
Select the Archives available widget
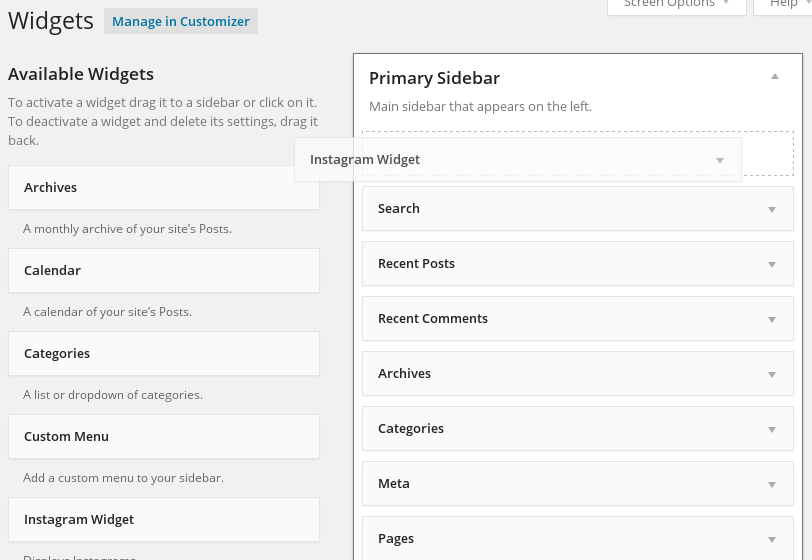164,188
